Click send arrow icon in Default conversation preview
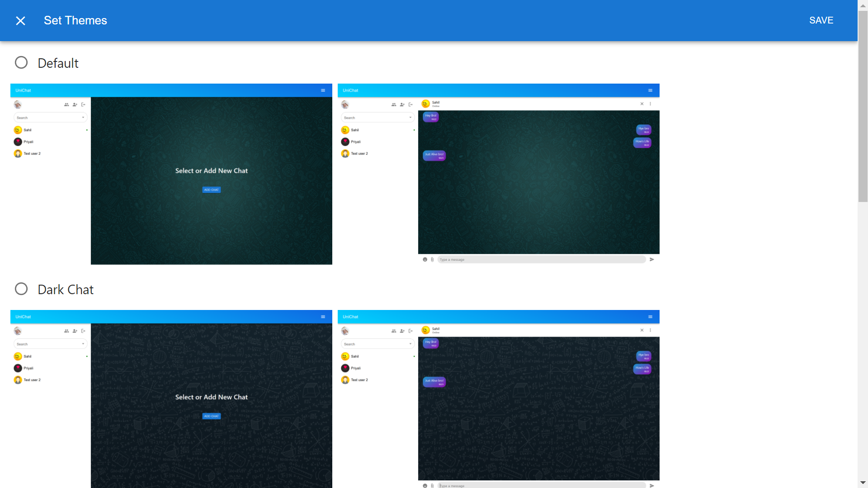This screenshot has width=868, height=488. (x=652, y=259)
